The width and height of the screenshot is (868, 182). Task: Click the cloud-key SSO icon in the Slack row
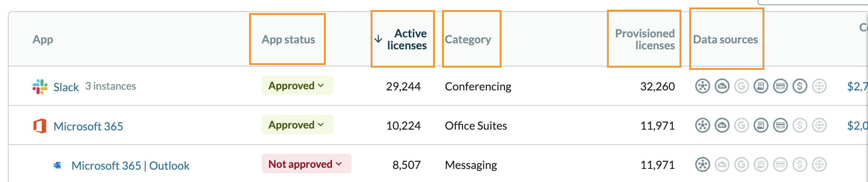722,86
